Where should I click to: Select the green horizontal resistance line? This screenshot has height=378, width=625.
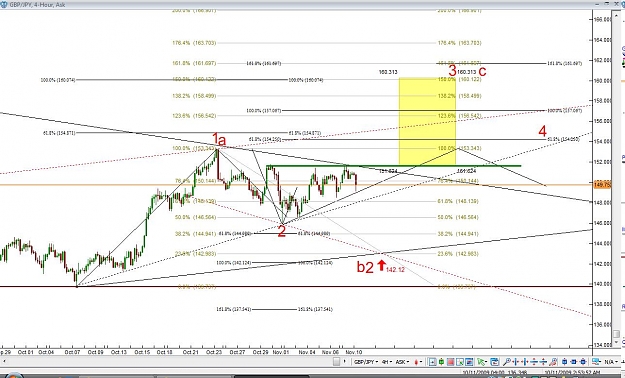point(393,165)
